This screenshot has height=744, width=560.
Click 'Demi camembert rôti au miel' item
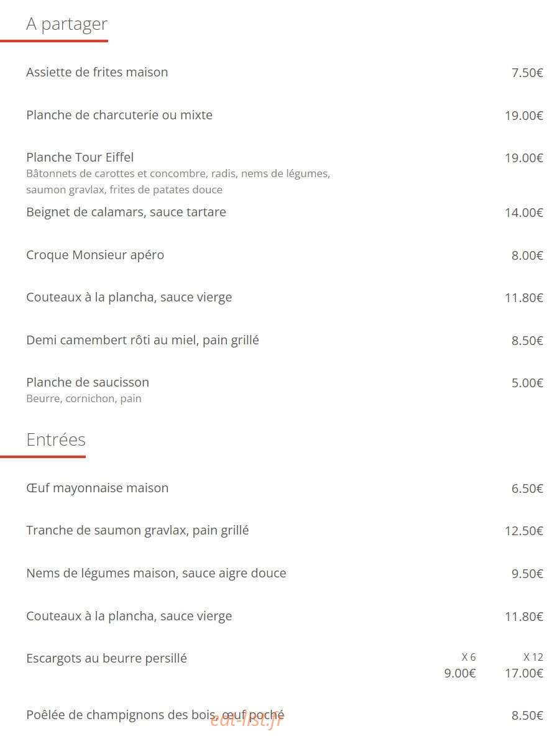point(142,340)
